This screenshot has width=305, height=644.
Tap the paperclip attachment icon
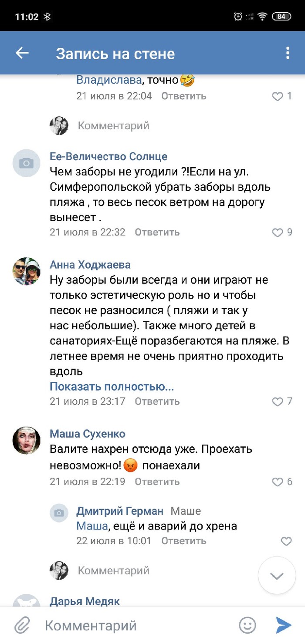22,626
